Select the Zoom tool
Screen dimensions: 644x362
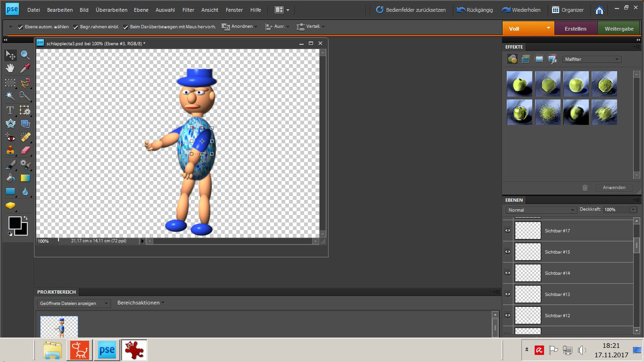pos(25,55)
